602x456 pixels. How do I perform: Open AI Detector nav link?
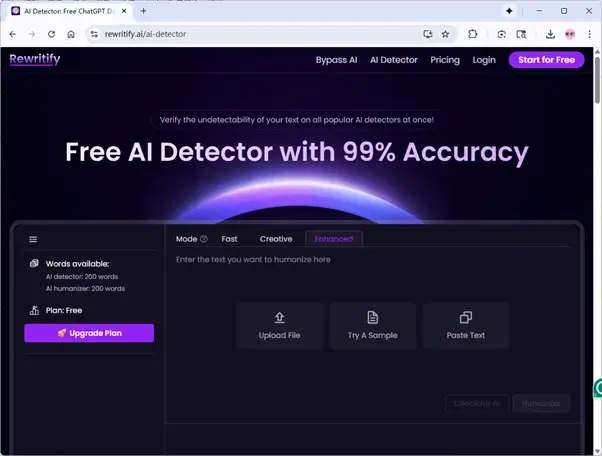tap(394, 60)
